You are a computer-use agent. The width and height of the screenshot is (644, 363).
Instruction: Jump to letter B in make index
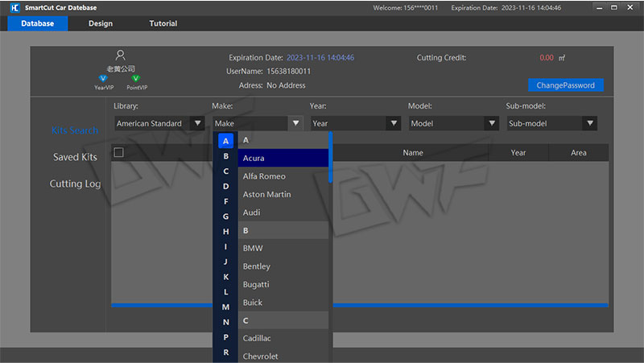pos(226,156)
